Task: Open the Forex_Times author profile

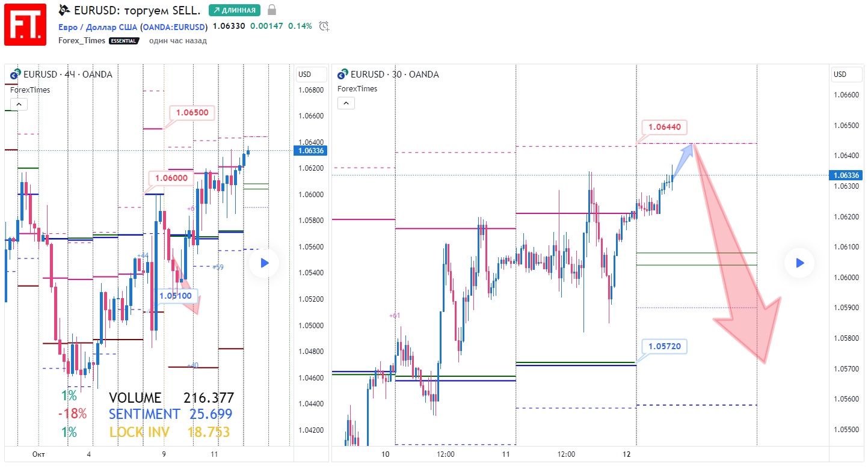Action: (82, 40)
